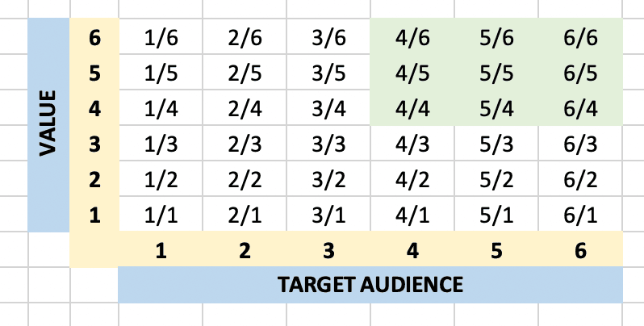Screen dimensions: 644x326
Task: Click the cell containing 2/1
Action: click(x=245, y=215)
